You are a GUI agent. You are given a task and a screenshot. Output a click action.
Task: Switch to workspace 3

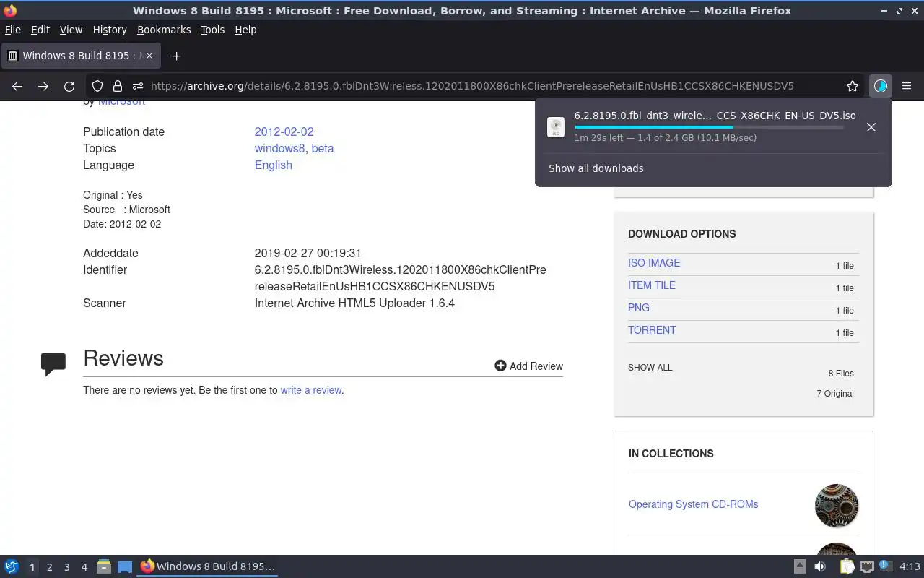pyautogui.click(x=67, y=567)
